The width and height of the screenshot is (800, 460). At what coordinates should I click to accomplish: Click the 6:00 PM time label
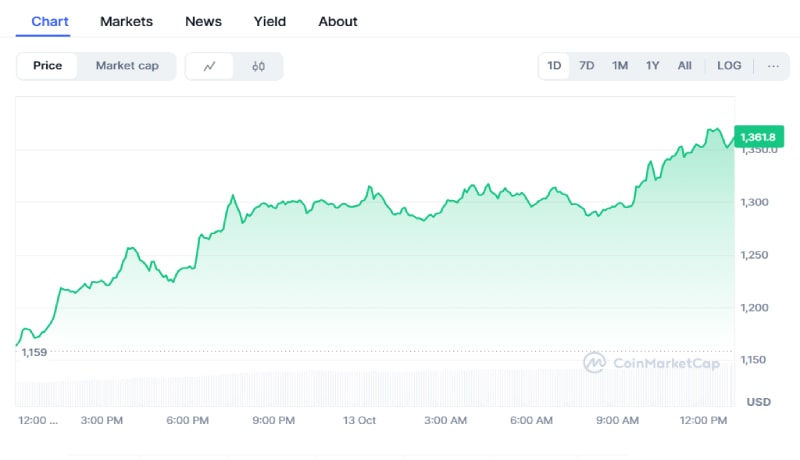point(187,420)
